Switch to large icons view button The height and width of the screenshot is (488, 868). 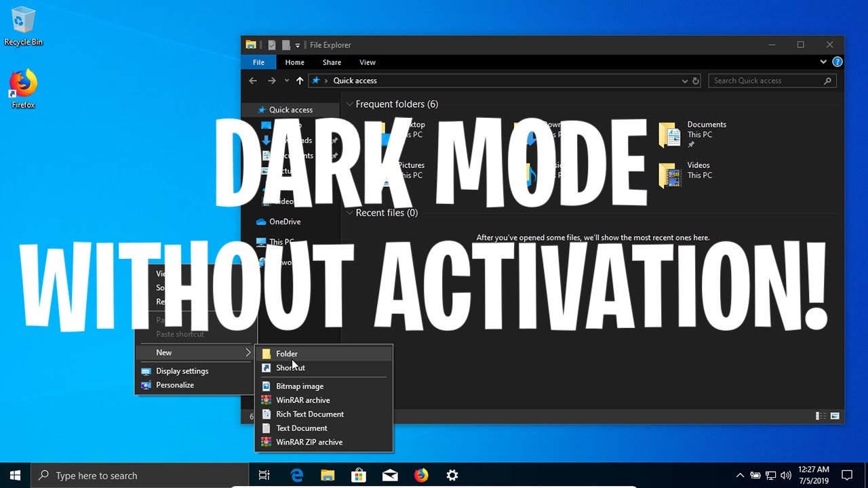click(x=835, y=415)
